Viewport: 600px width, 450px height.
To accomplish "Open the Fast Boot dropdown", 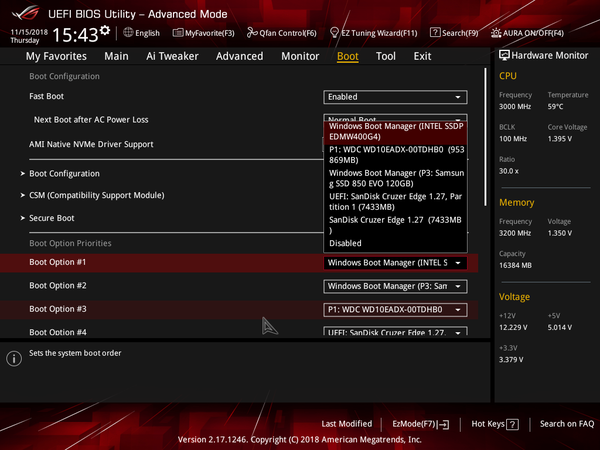I will [x=395, y=97].
